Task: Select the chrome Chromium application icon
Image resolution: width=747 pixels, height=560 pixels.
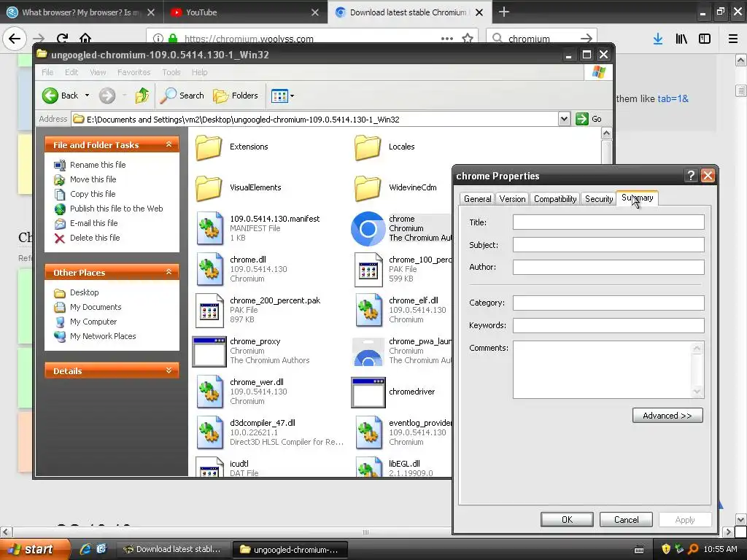Action: 368,228
